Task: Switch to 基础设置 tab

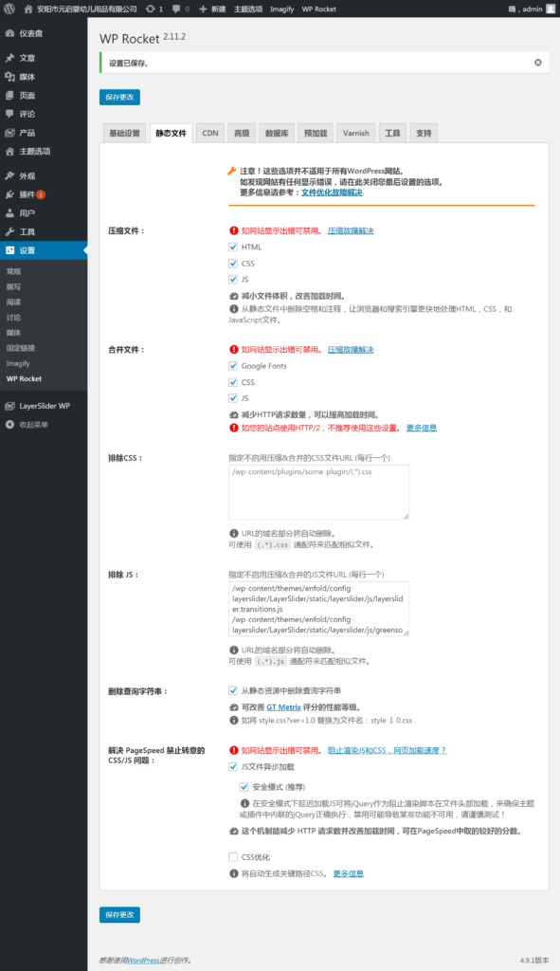Action: tap(124, 133)
